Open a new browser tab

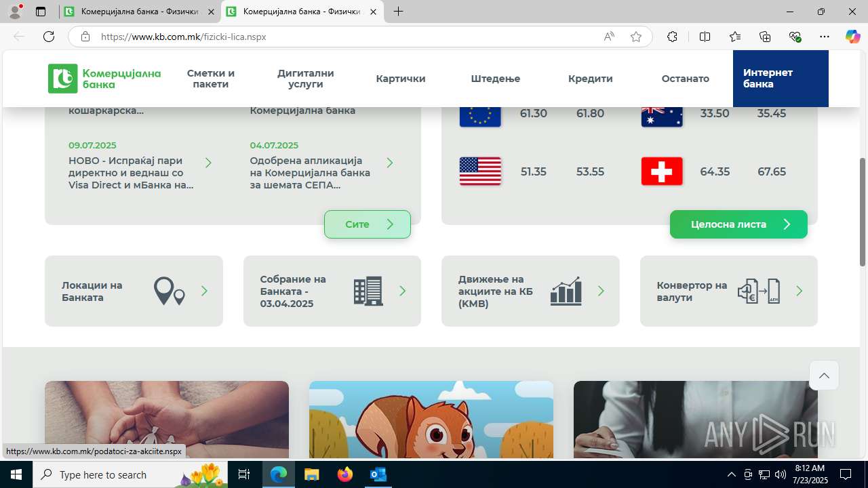(x=398, y=12)
